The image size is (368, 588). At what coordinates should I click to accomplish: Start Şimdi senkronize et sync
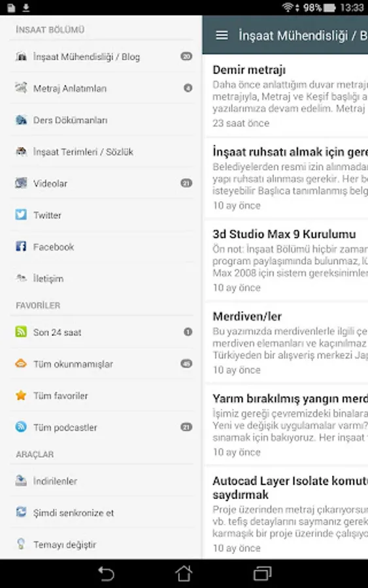coord(103,512)
